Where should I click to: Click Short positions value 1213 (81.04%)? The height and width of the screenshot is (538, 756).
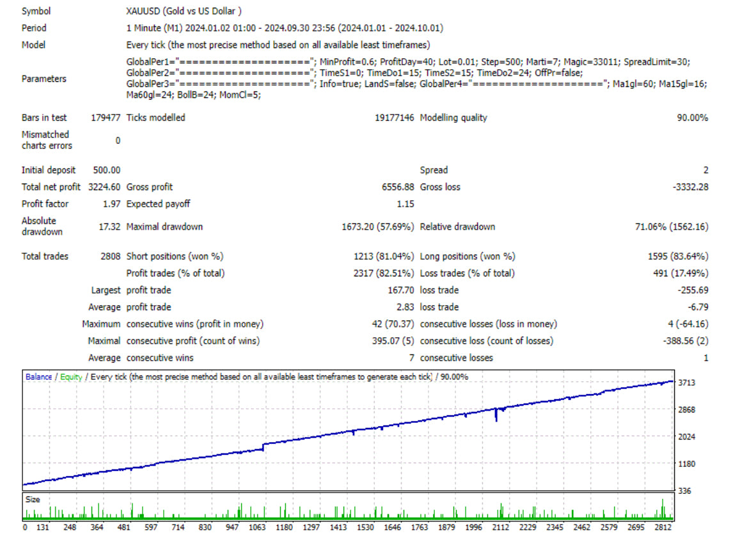click(383, 257)
